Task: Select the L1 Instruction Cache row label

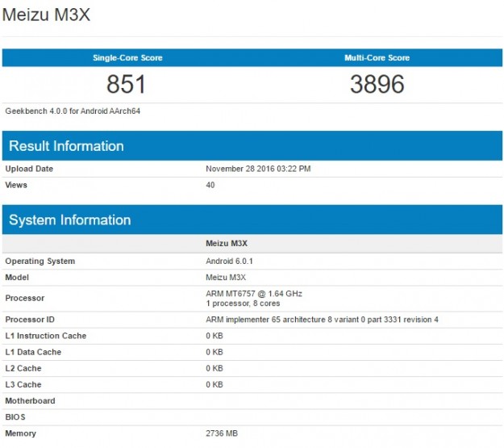Action: point(45,336)
